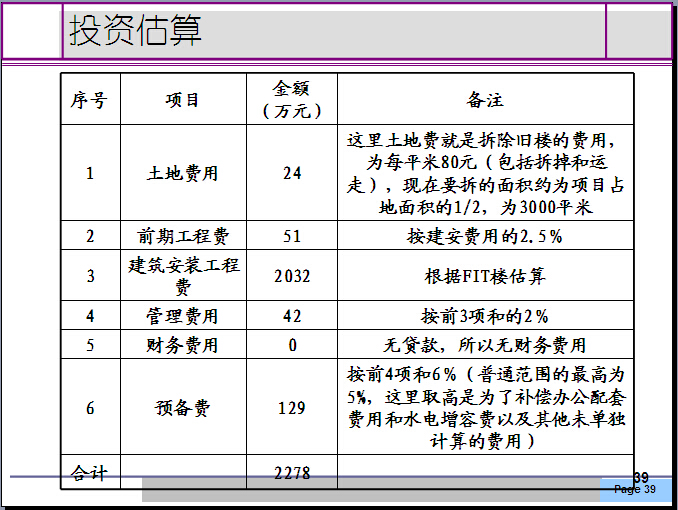This screenshot has height=510, width=678.
Task: Select the 预备费 item cell
Action: point(182,407)
